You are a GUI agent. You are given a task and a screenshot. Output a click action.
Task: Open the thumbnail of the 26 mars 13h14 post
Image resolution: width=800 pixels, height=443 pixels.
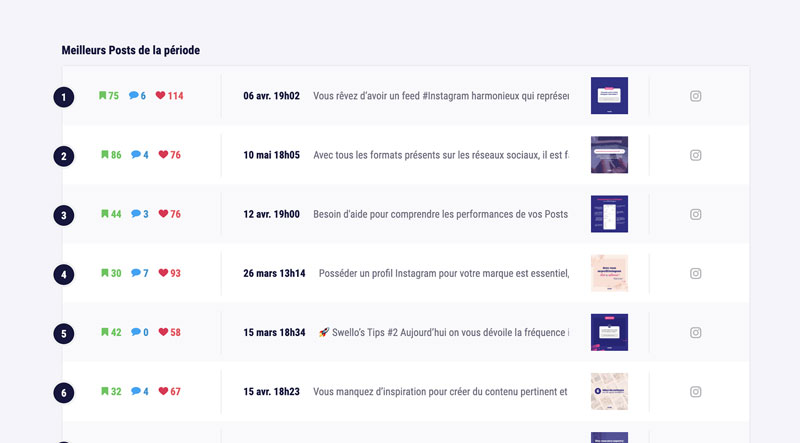click(609, 273)
